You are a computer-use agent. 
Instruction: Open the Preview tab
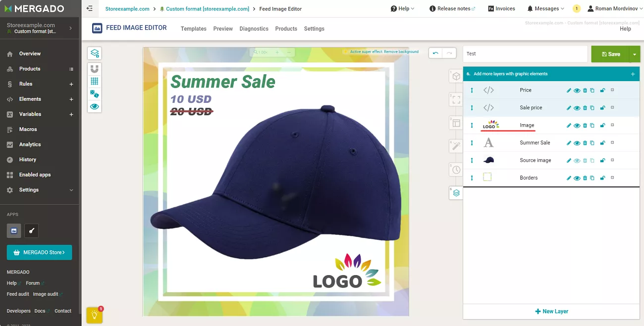pos(223,29)
